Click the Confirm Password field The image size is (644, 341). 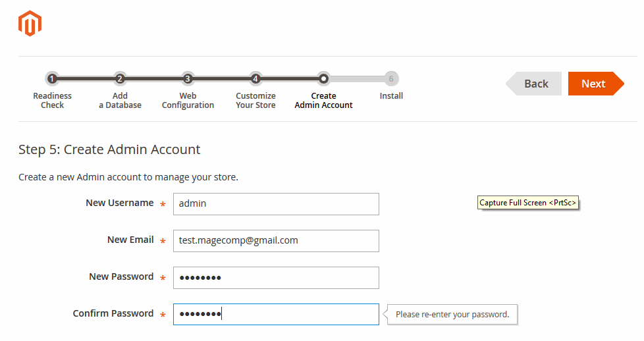(276, 315)
